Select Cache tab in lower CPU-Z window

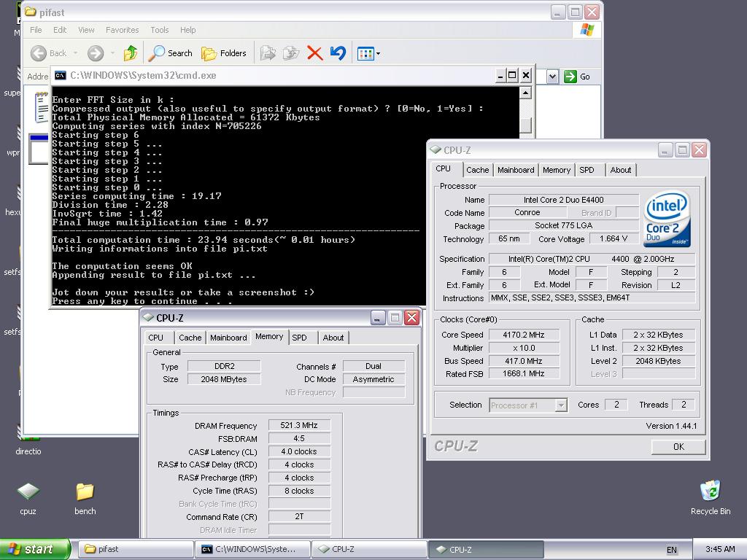click(190, 338)
